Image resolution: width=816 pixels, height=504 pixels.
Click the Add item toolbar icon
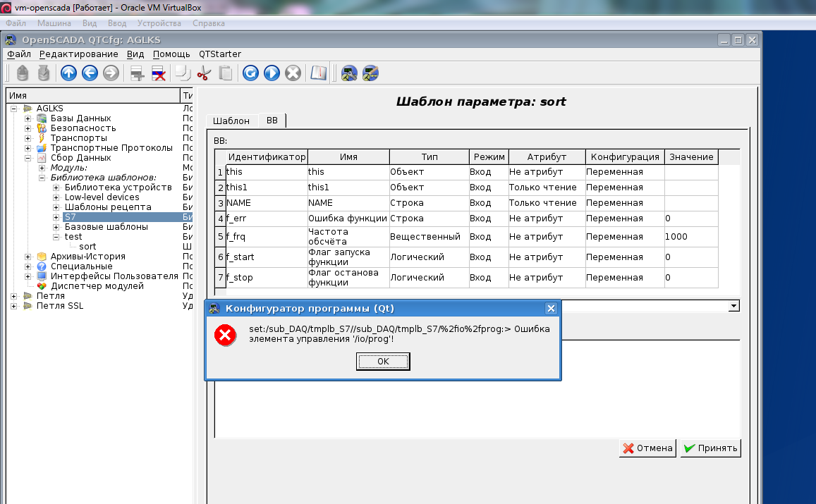137,73
